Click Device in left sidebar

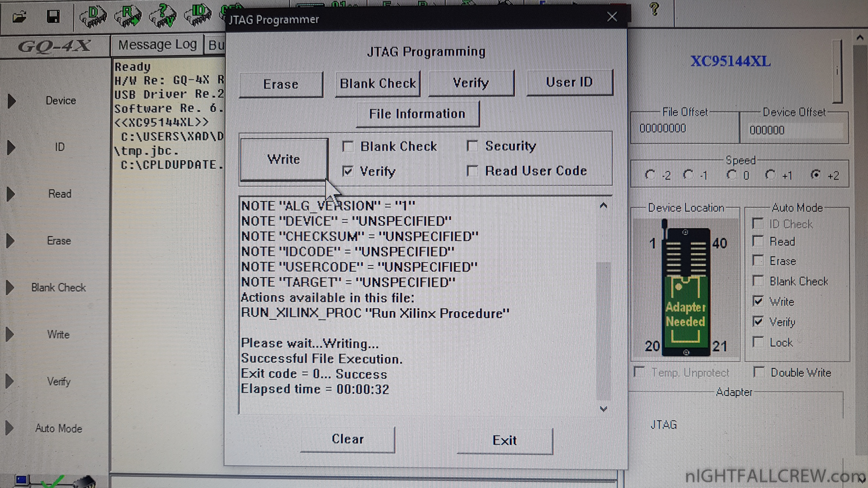tap(61, 101)
